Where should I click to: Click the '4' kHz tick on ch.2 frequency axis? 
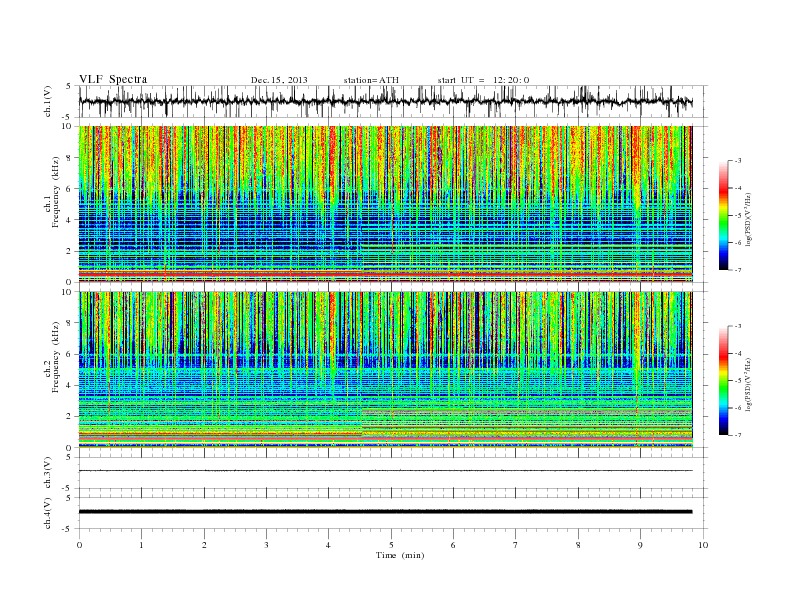coord(70,385)
